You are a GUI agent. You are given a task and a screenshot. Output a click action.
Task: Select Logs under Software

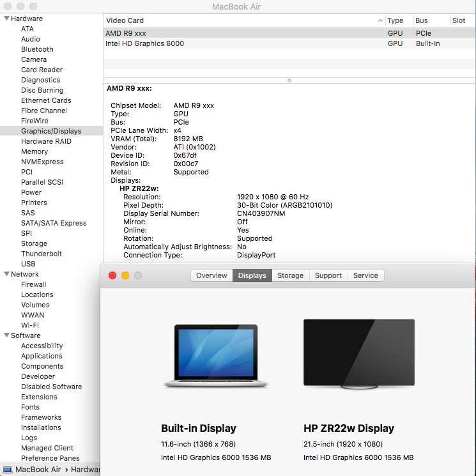[x=29, y=438]
